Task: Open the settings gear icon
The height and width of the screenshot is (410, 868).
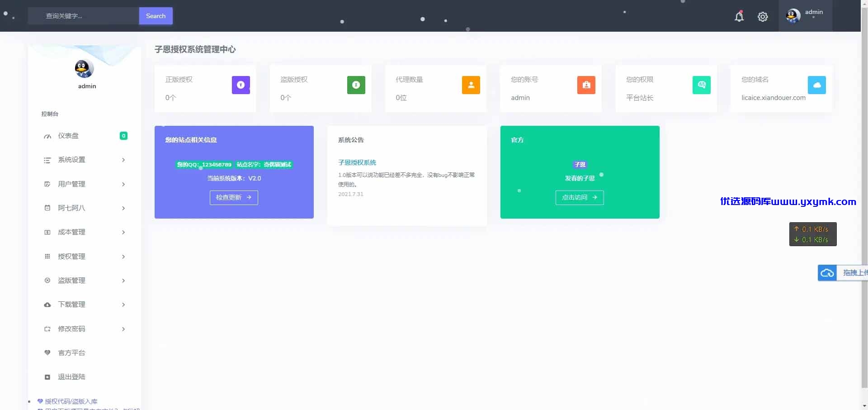Action: (763, 17)
